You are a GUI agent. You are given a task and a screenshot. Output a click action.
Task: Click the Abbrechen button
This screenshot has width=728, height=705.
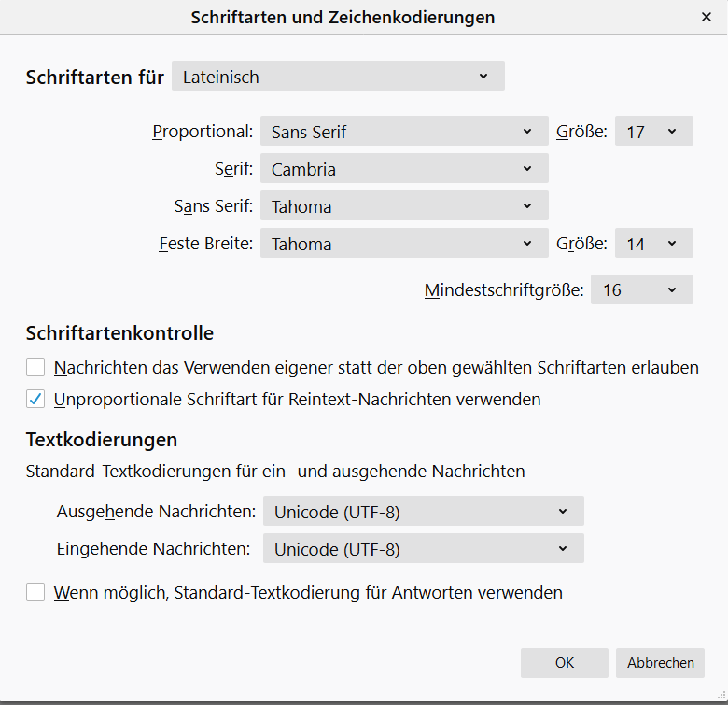(x=660, y=663)
